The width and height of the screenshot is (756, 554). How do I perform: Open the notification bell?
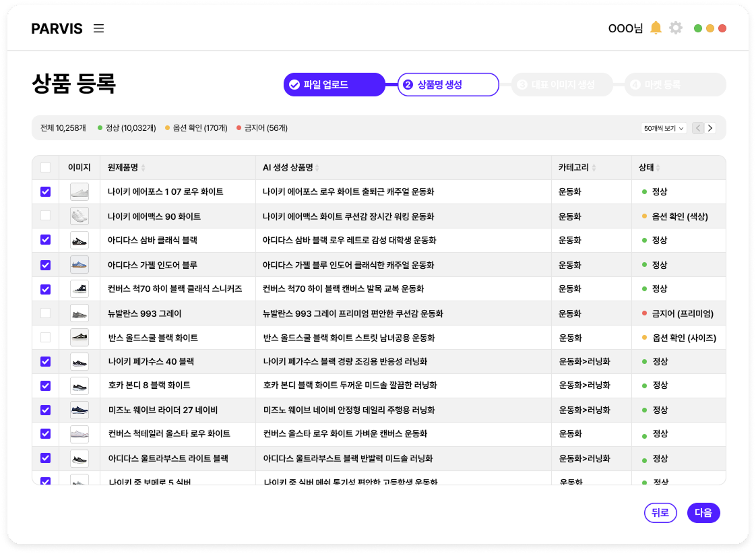[655, 28]
